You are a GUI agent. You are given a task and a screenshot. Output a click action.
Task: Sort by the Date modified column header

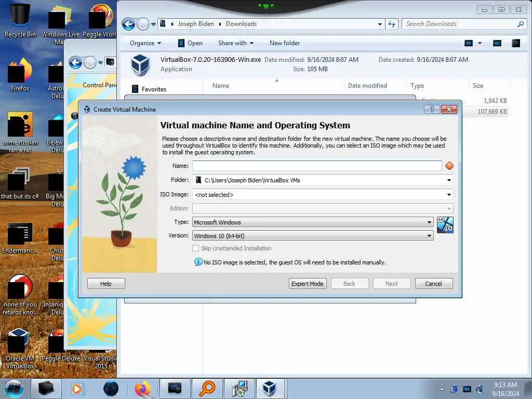[367, 86]
